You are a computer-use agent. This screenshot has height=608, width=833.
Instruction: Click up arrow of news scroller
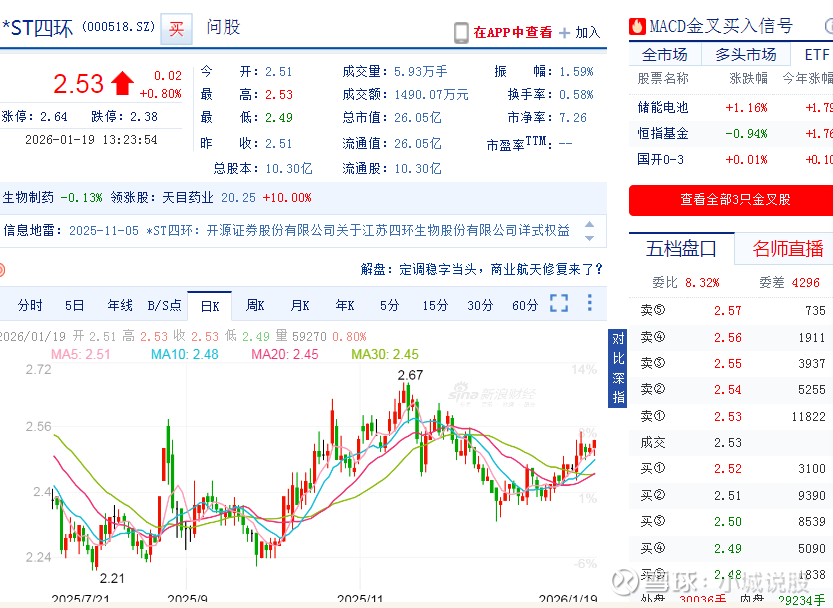[x=589, y=224]
